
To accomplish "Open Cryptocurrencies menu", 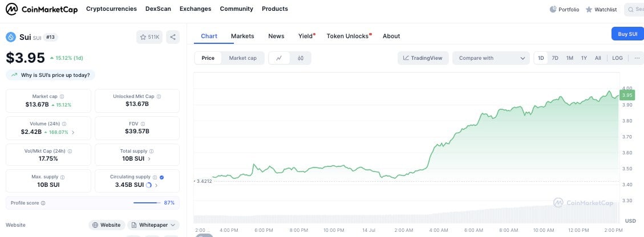I will pos(111,9).
